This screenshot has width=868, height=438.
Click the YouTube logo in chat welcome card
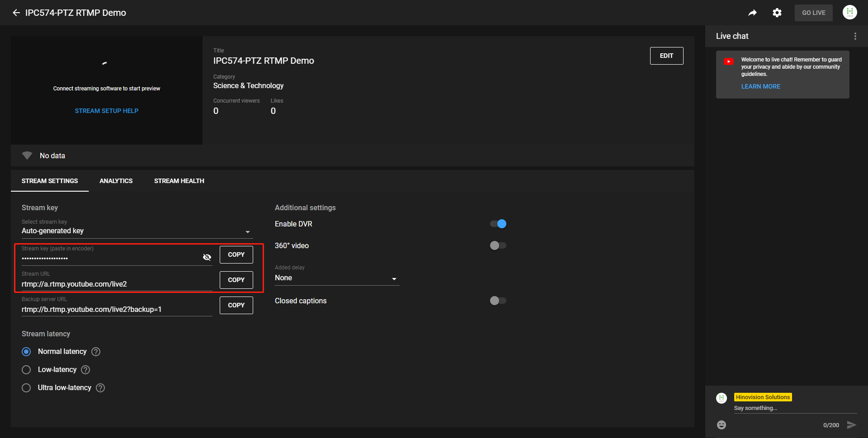728,61
